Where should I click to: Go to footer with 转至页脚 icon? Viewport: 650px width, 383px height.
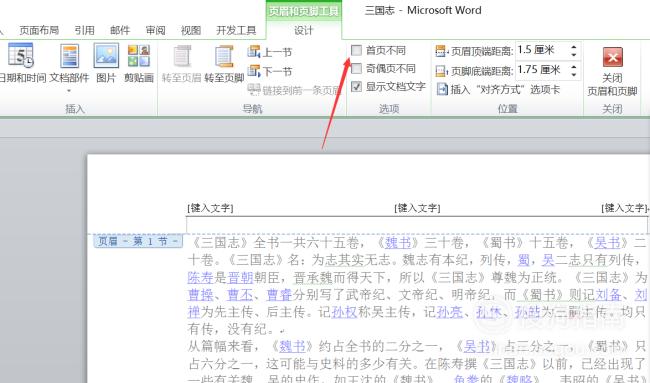[224, 56]
